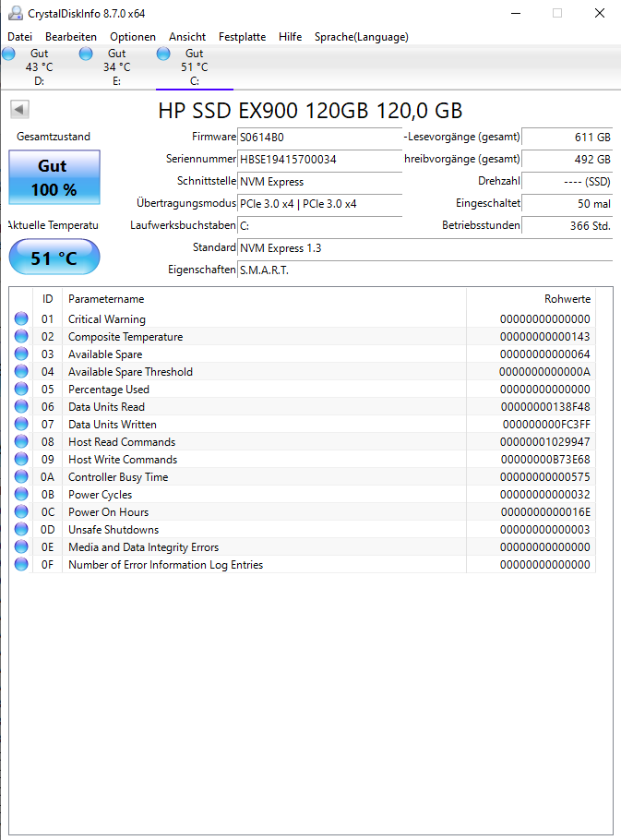Image resolution: width=621 pixels, height=840 pixels.
Task: Click the Parametername column header
Action: coord(265,299)
